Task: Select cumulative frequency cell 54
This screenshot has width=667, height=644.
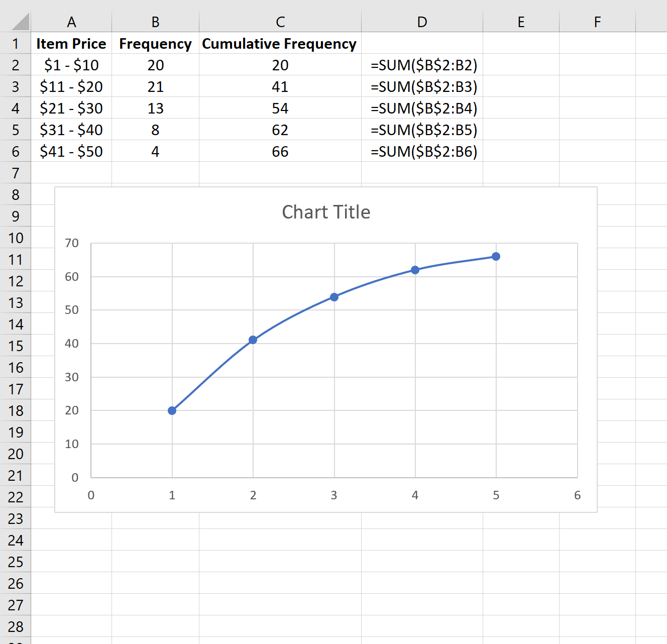Action: coord(280,108)
